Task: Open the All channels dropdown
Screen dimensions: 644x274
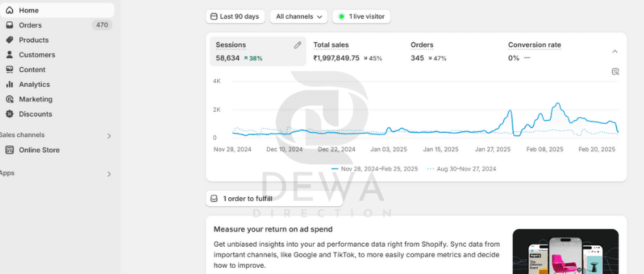Action: click(x=299, y=16)
